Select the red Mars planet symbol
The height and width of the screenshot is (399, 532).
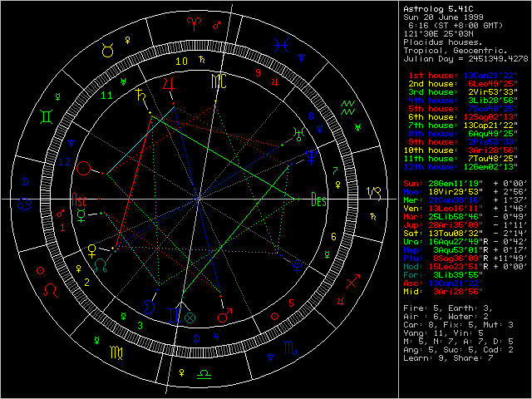[x=223, y=316]
